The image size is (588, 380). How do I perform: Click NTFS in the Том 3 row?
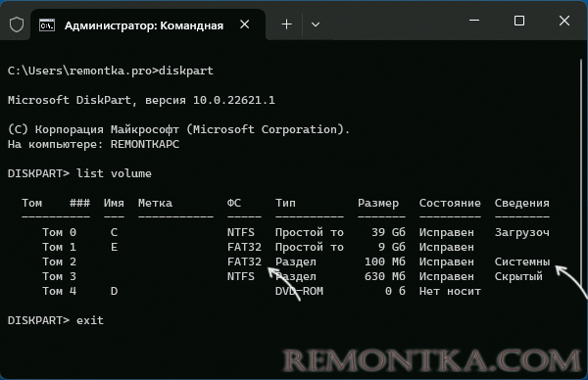241,276
